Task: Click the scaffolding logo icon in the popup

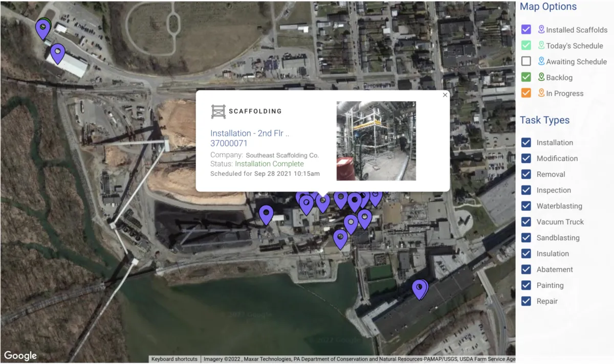Action: click(x=218, y=111)
